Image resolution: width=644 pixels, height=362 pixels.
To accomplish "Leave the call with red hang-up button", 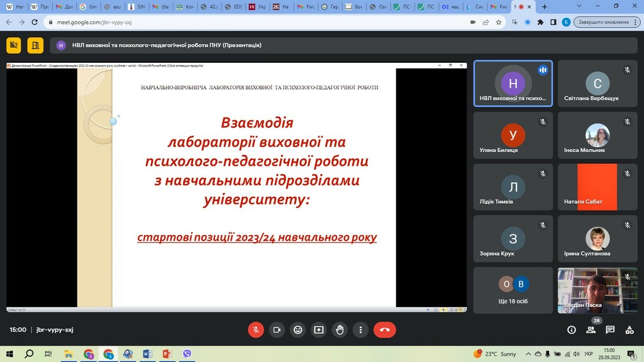I will coord(384,329).
